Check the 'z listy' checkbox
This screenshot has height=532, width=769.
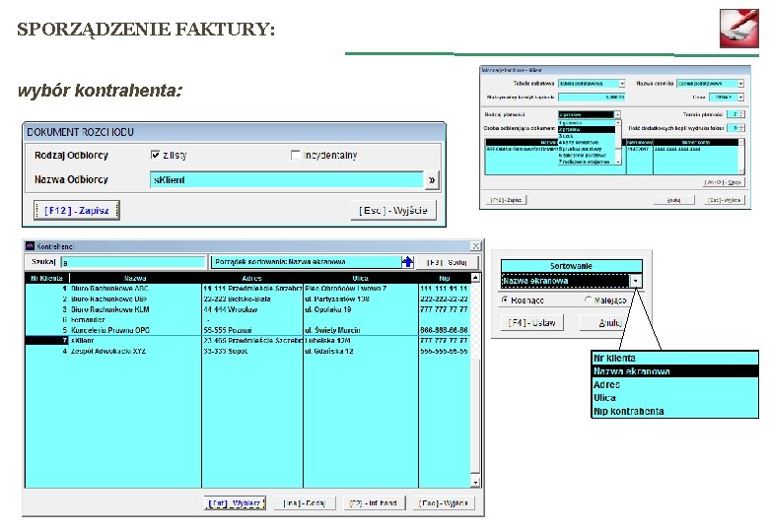(156, 155)
